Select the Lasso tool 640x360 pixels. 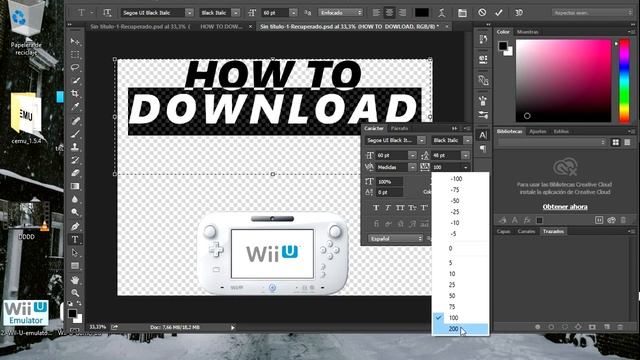(x=75, y=67)
